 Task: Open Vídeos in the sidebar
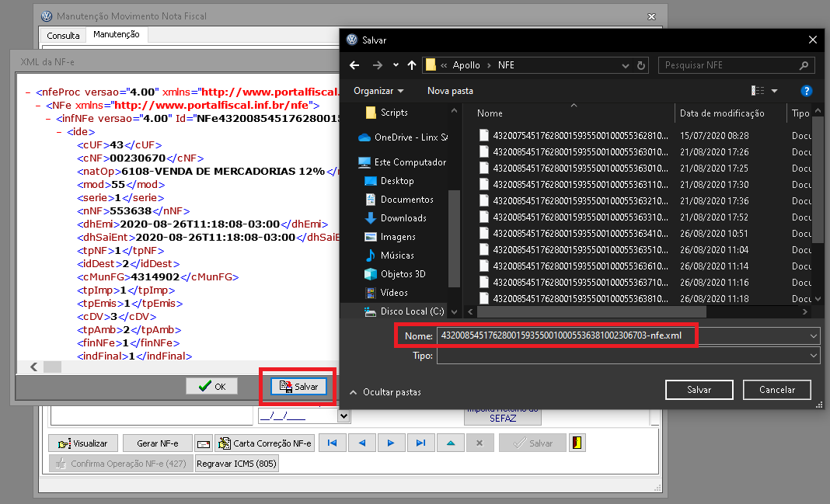click(x=386, y=293)
